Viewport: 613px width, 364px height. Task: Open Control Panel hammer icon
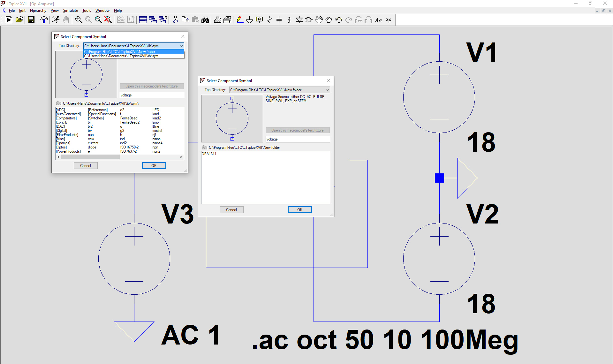(44, 20)
